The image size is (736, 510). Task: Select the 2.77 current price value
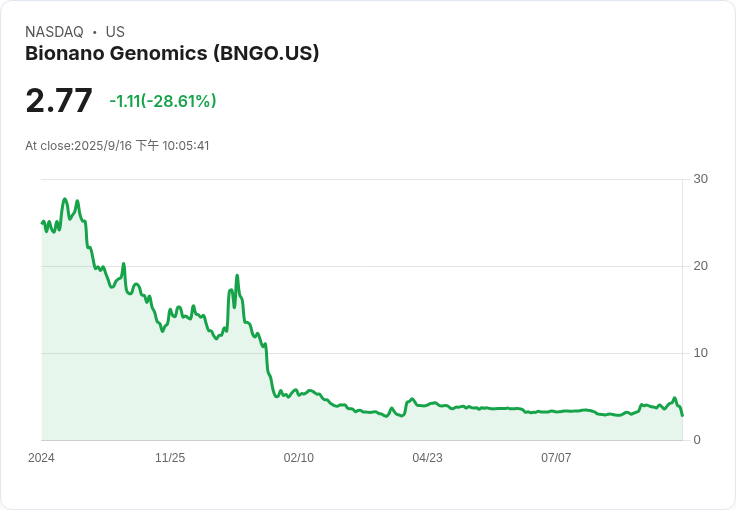pos(59,101)
